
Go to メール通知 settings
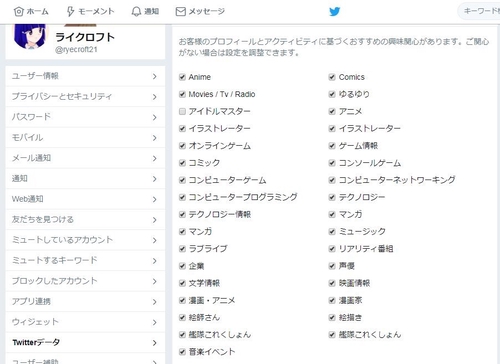[x=85, y=158]
